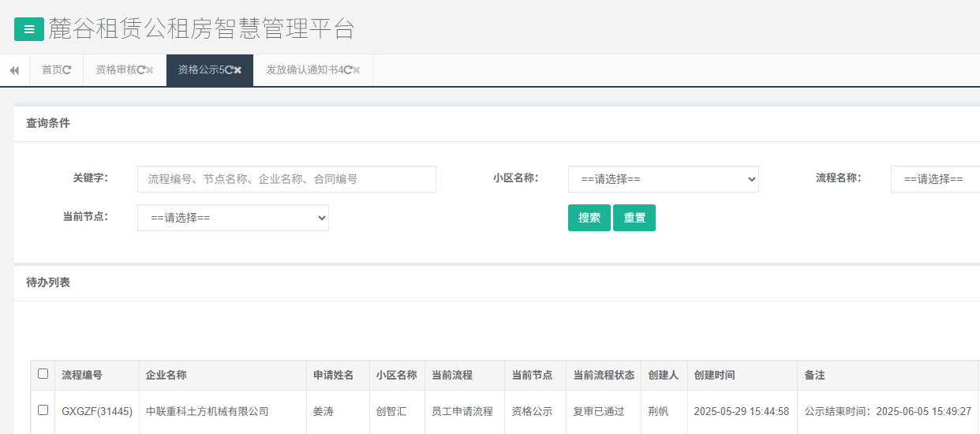Switch to the 首页 tab

(x=51, y=70)
